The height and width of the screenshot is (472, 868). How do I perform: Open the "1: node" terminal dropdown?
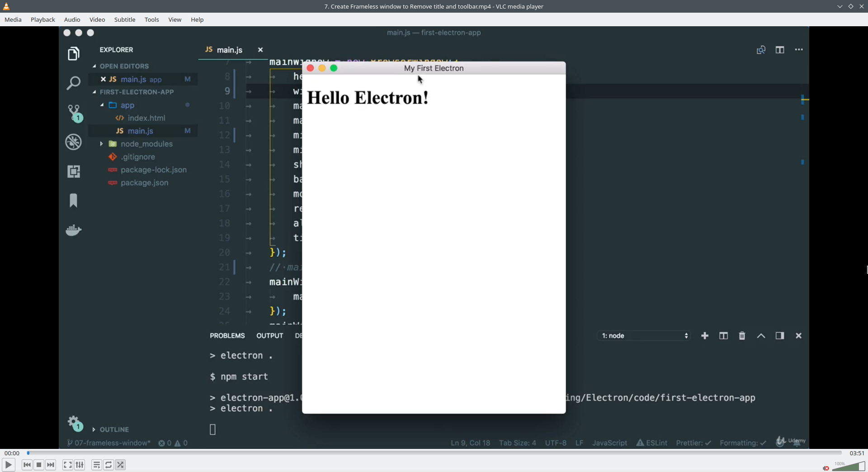point(644,336)
